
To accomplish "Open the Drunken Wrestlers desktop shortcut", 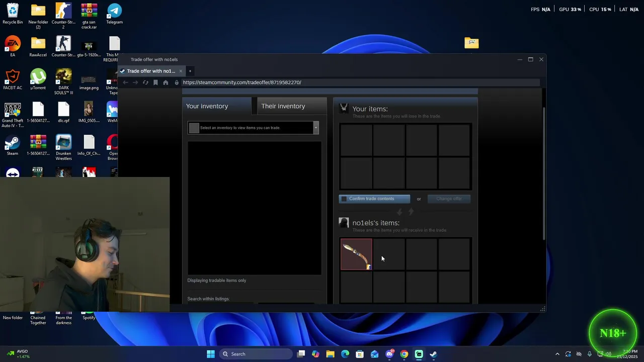I will [x=63, y=148].
